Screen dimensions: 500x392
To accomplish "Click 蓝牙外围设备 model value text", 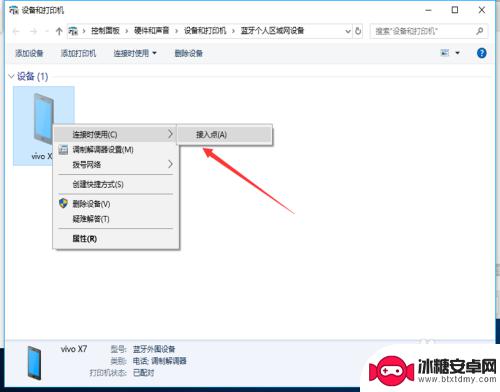I will tap(154, 349).
